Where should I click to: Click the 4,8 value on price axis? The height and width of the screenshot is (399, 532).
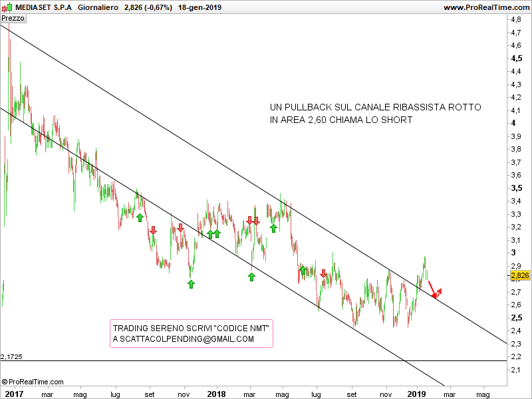click(516, 20)
